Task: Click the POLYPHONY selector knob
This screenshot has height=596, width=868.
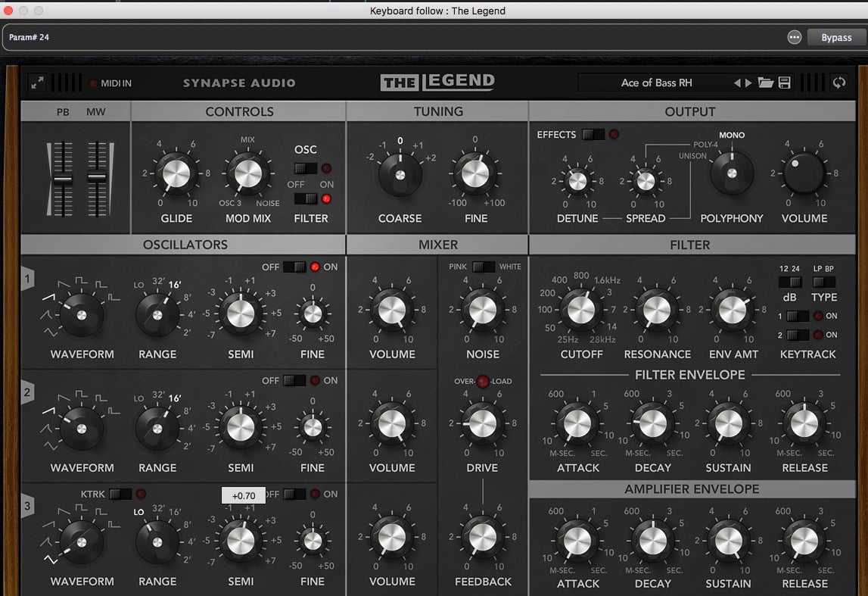Action: pos(732,173)
